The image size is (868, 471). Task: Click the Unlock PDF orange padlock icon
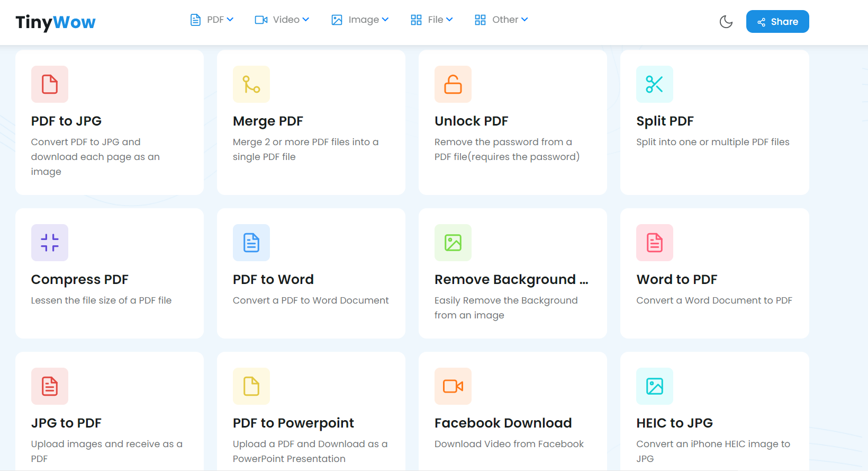click(x=453, y=84)
